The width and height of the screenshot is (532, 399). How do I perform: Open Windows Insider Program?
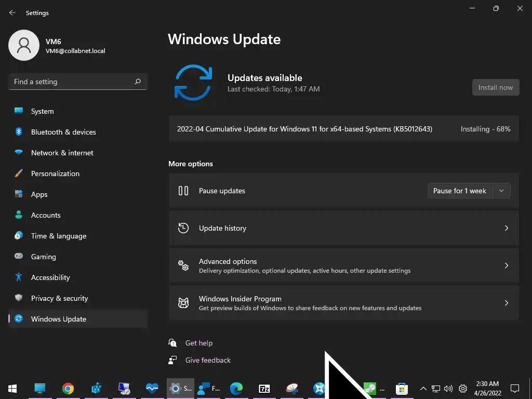point(344,303)
